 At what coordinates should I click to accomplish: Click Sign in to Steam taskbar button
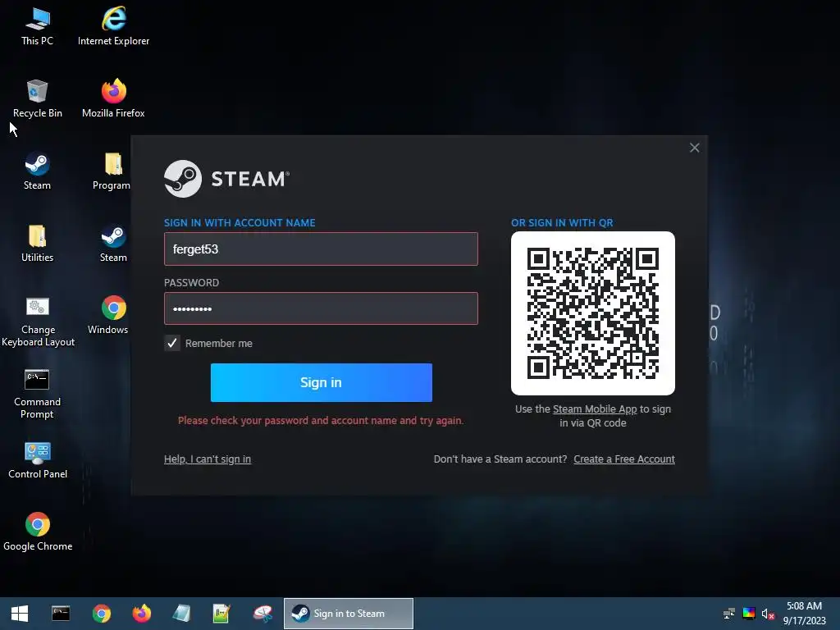click(x=348, y=614)
